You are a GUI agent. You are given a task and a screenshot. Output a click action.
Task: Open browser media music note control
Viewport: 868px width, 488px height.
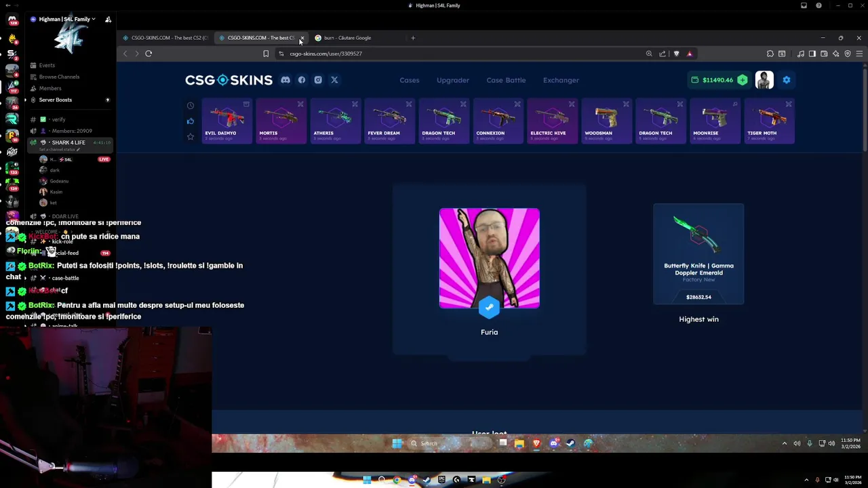801,54
